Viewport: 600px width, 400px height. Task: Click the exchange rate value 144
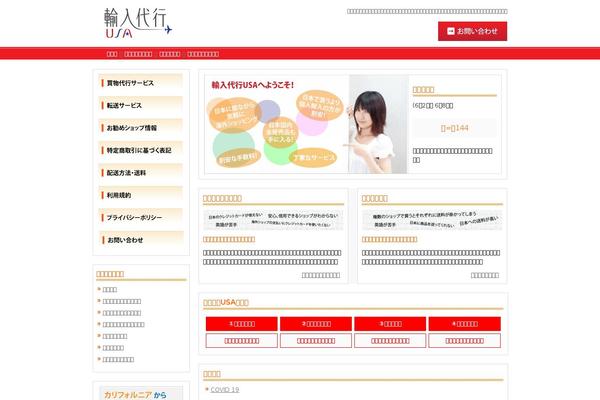tap(454, 128)
